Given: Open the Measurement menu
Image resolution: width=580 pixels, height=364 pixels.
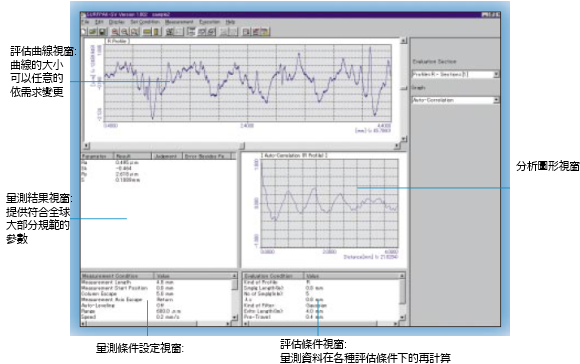Looking at the screenshot, I should [179, 22].
